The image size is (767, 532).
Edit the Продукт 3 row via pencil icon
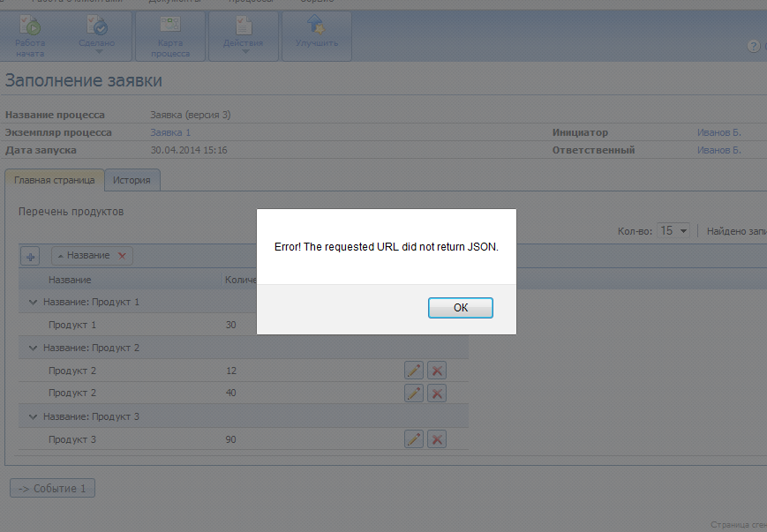point(413,439)
